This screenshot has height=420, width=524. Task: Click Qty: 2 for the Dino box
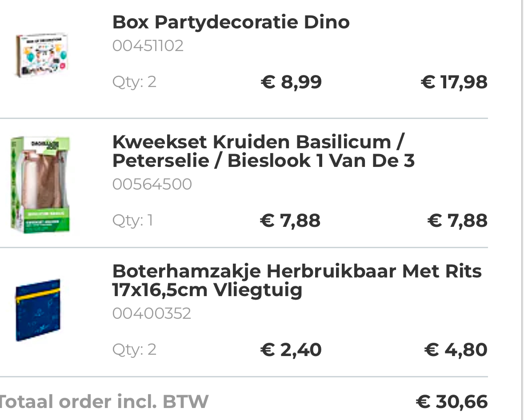[134, 82]
